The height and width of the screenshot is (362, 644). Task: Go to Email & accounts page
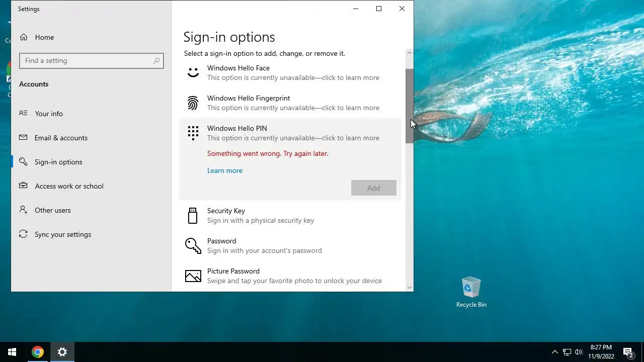coord(92,138)
